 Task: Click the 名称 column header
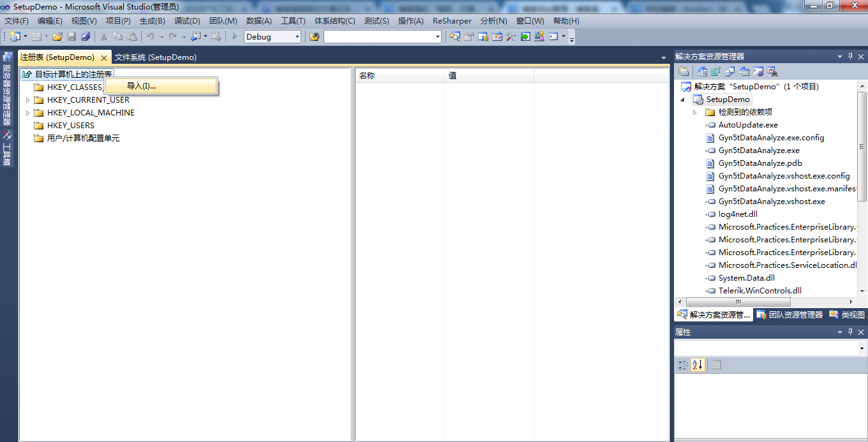[x=400, y=75]
